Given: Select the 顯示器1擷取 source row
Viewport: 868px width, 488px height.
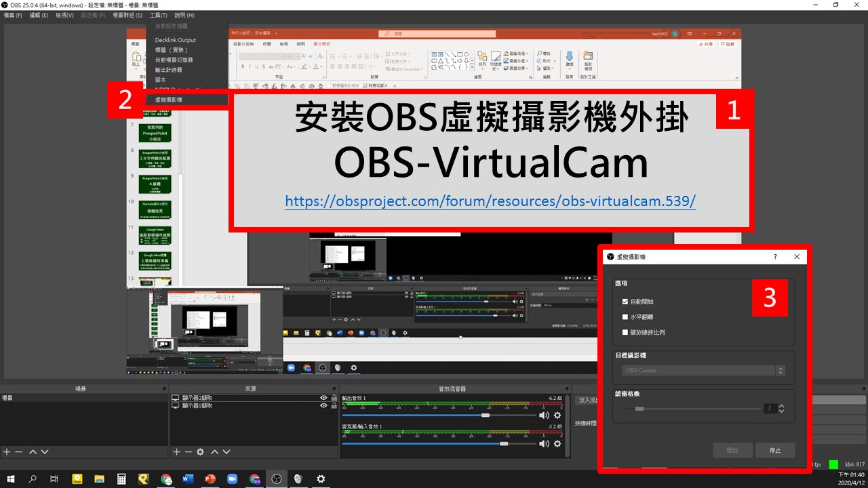Looking at the screenshot, I should 254,405.
